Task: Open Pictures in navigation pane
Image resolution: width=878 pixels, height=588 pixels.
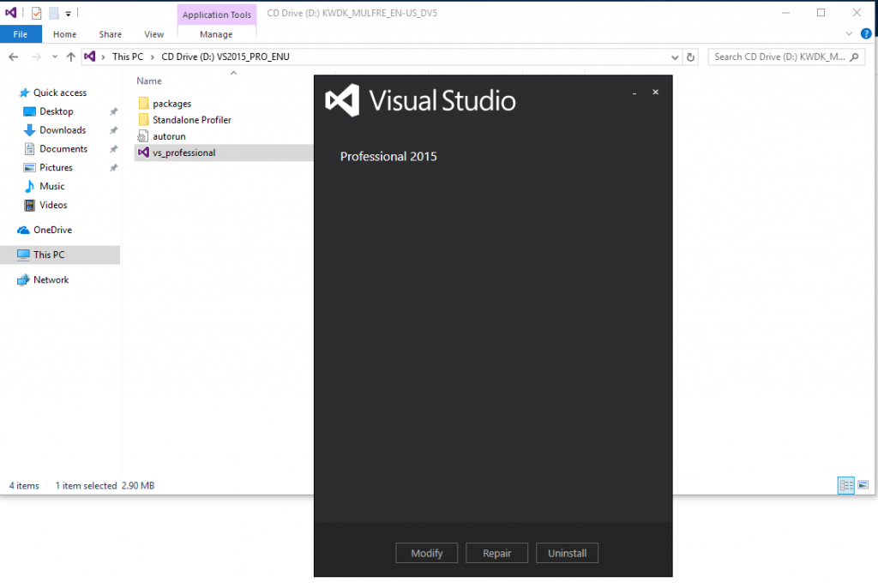Action: 56,167
